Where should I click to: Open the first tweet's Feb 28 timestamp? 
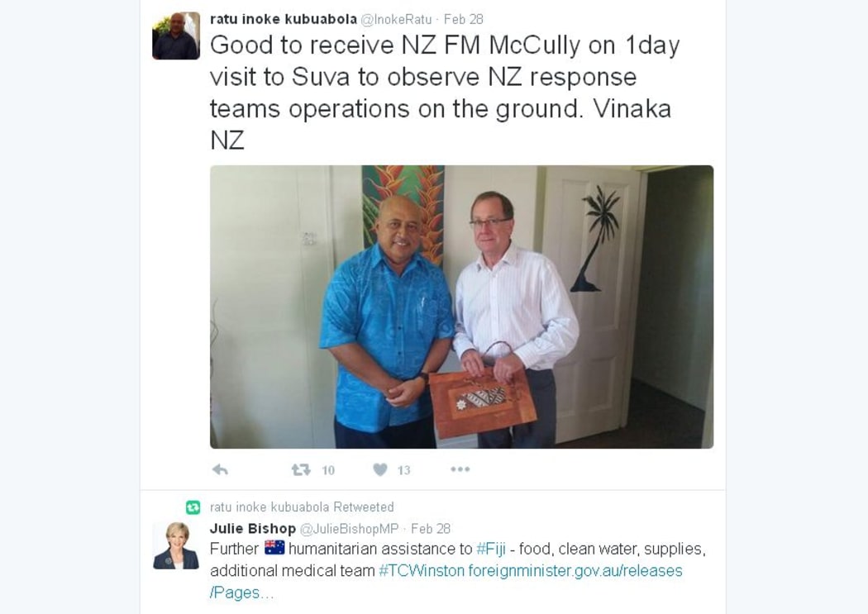coord(463,19)
